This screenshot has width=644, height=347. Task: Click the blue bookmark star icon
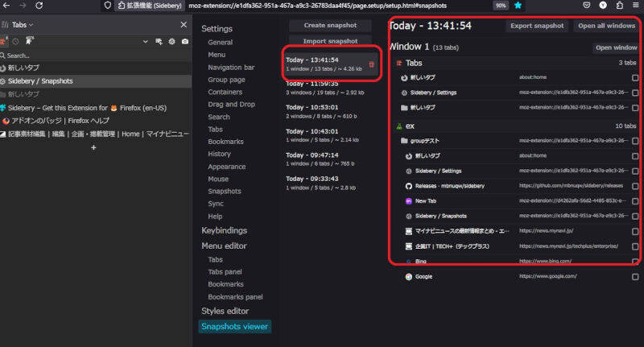coord(518,6)
